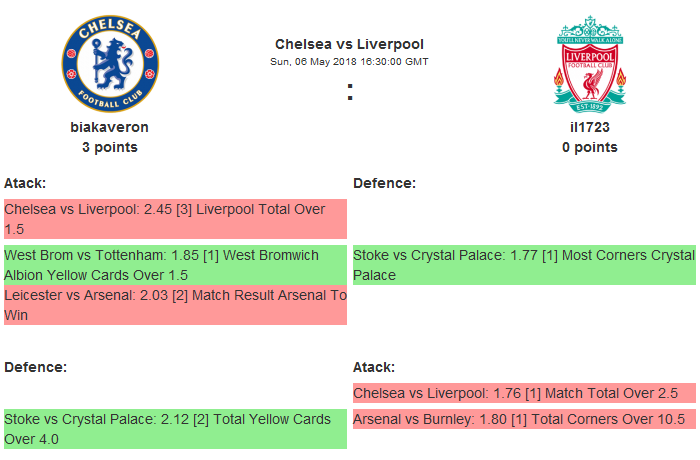The width and height of the screenshot is (700, 460).
Task: Click the Liverpool Football Club crest
Action: [x=590, y=62]
